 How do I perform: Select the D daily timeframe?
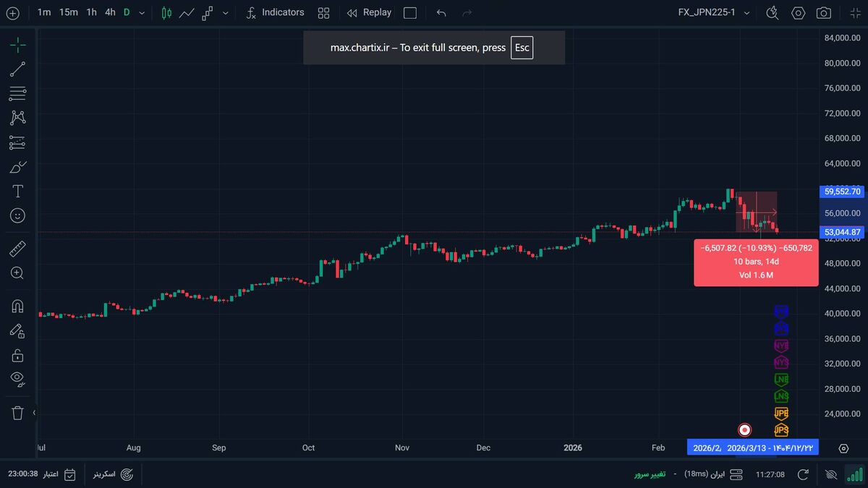pos(127,12)
